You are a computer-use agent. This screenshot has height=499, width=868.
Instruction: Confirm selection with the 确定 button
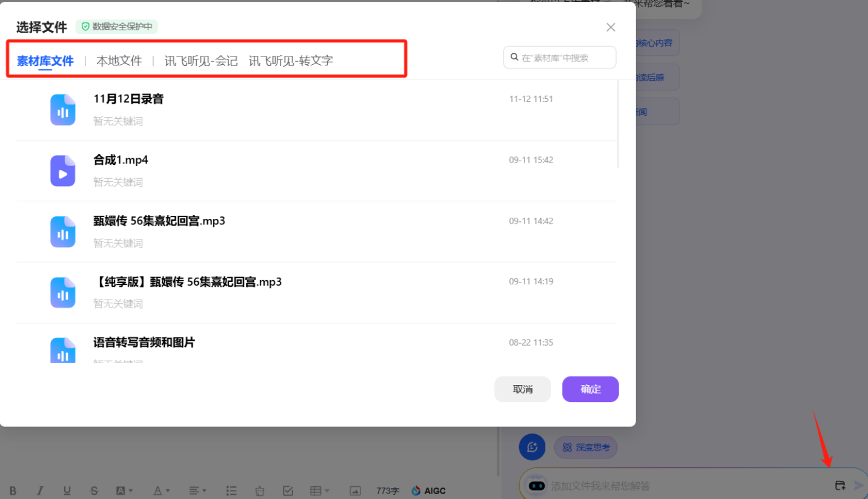point(591,389)
